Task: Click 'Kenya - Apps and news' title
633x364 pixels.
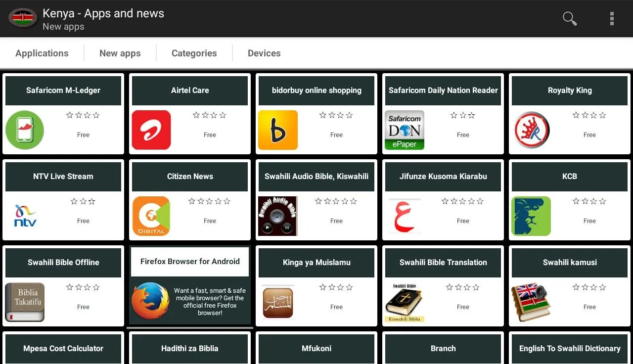Action: click(103, 13)
